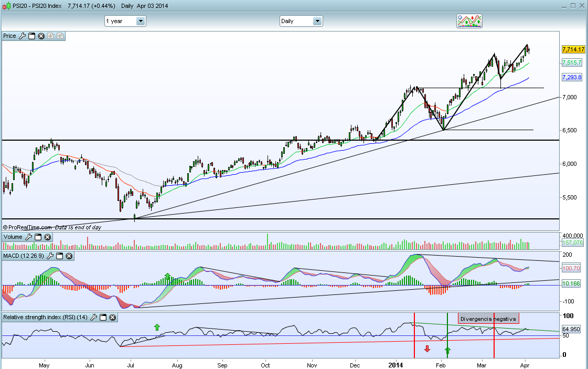The width and height of the screenshot is (588, 369).
Task: Close the Volume indicator panel
Action: point(48,237)
